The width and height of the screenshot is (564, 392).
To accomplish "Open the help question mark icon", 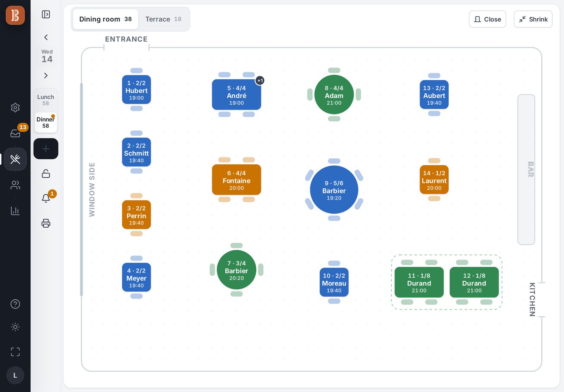I will point(15,304).
